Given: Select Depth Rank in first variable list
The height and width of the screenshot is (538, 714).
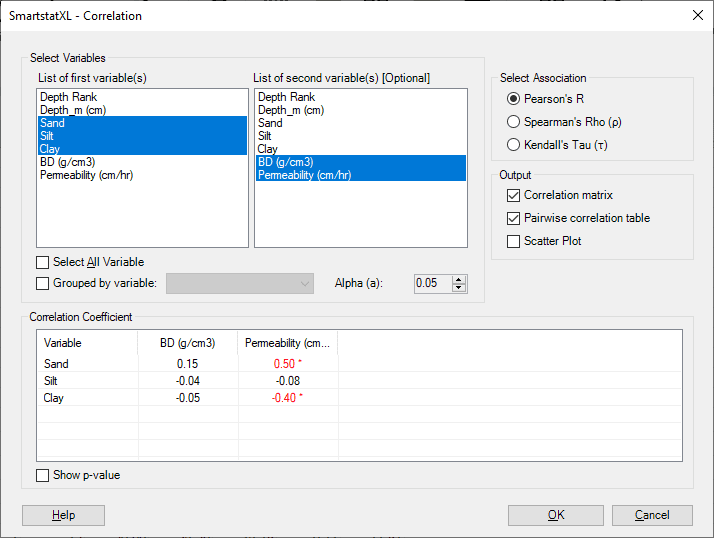Looking at the screenshot, I should [68, 97].
